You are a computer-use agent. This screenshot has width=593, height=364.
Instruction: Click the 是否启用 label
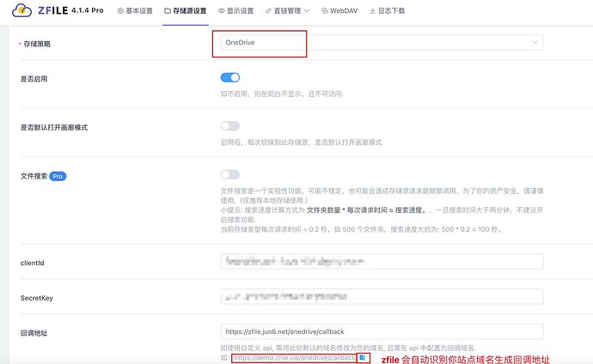[34, 79]
